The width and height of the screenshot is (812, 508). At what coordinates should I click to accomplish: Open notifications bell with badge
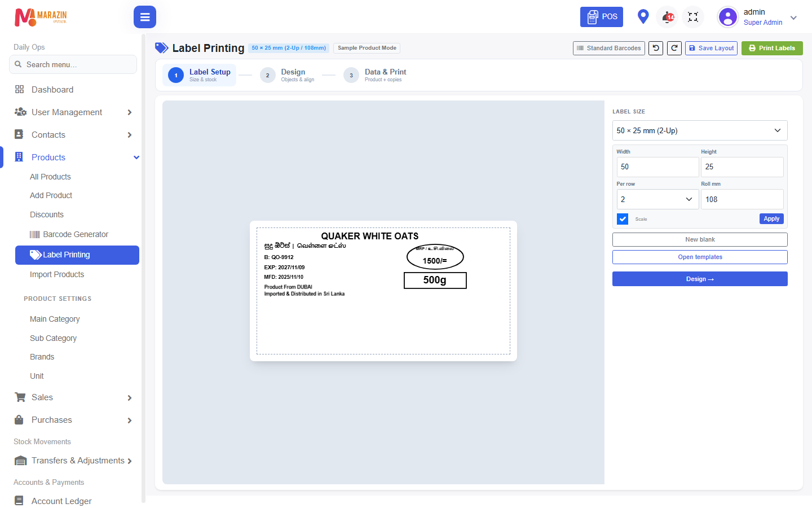pos(668,17)
